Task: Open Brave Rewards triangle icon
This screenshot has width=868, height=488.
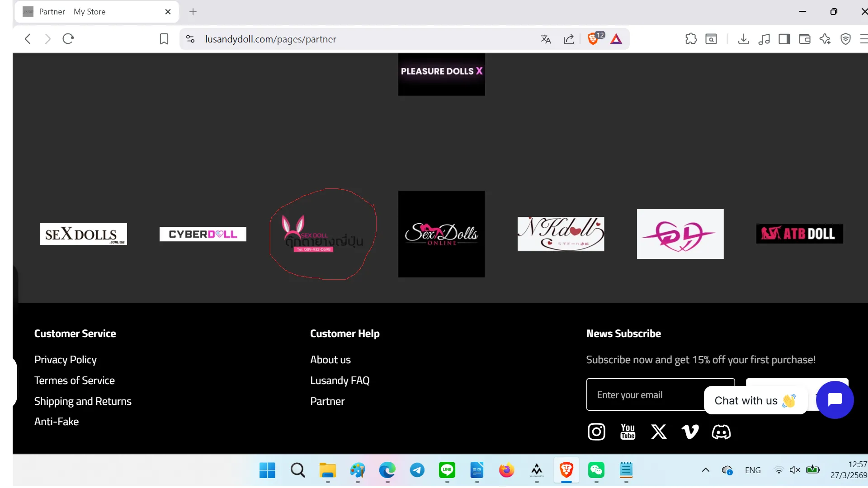Action: (616, 39)
